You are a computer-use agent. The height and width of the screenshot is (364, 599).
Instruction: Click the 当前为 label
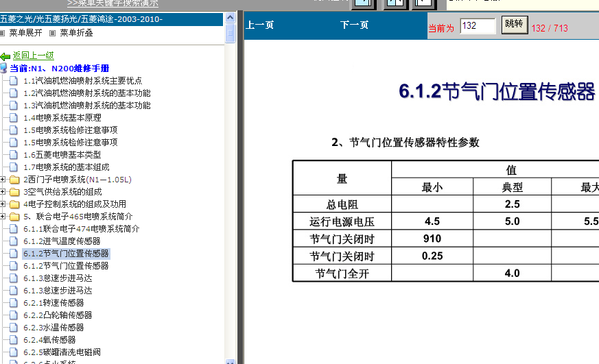coord(441,28)
